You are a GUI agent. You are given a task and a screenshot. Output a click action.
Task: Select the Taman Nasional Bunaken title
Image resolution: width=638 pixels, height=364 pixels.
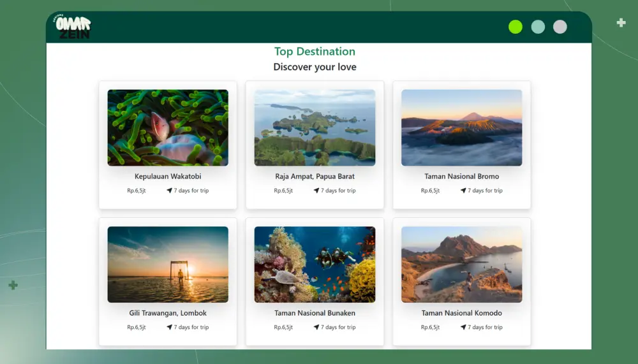click(x=315, y=313)
